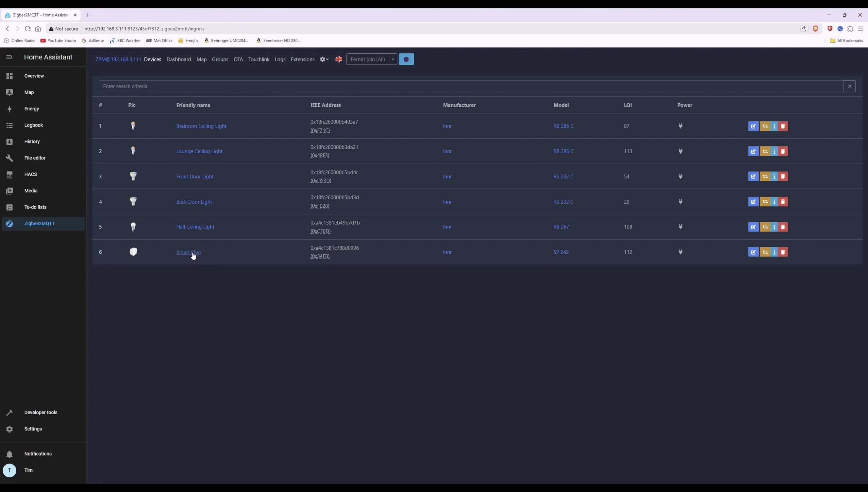The image size is (868, 492).
Task: Reconfigure the Smart Plug device
Action: pyautogui.click(x=765, y=252)
